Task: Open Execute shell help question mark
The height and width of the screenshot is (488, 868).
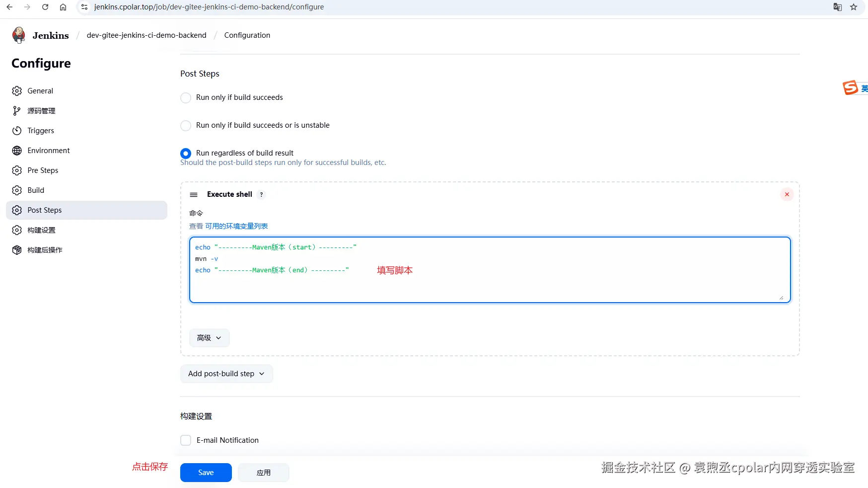Action: [x=261, y=195]
